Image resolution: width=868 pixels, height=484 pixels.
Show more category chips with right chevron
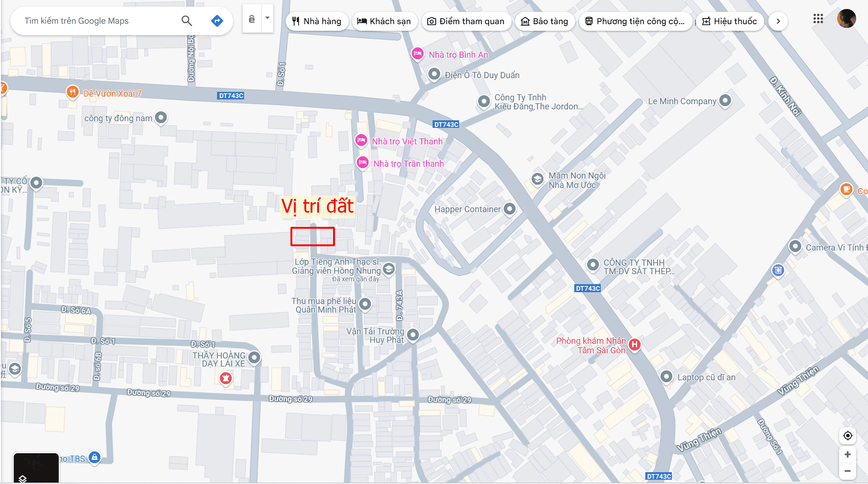[x=778, y=21]
